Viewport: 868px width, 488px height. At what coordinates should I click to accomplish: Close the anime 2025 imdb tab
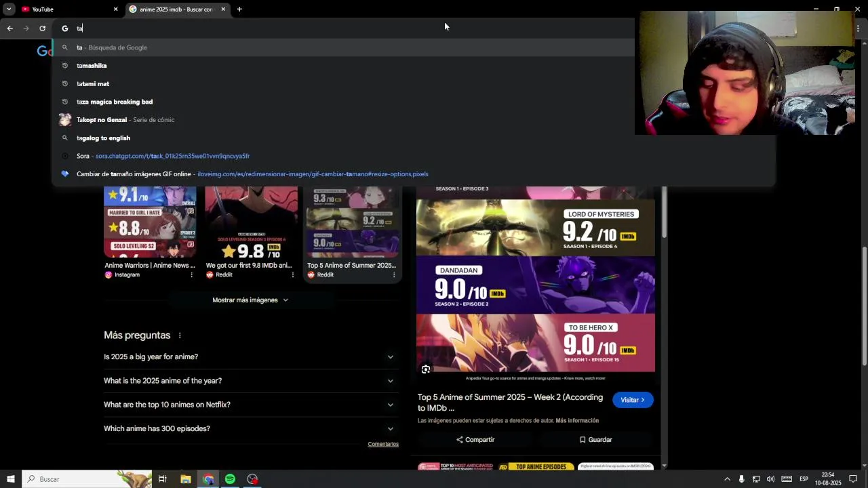coord(223,9)
